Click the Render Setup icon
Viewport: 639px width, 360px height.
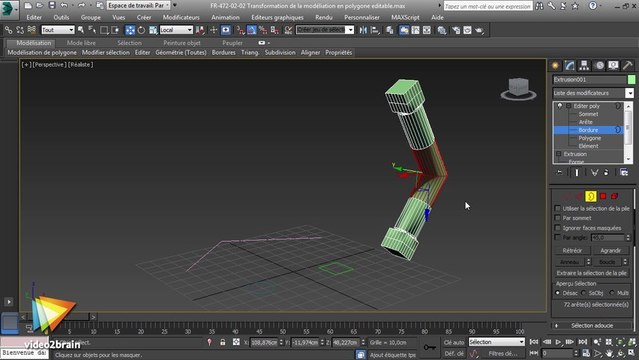pyautogui.click(x=456, y=30)
